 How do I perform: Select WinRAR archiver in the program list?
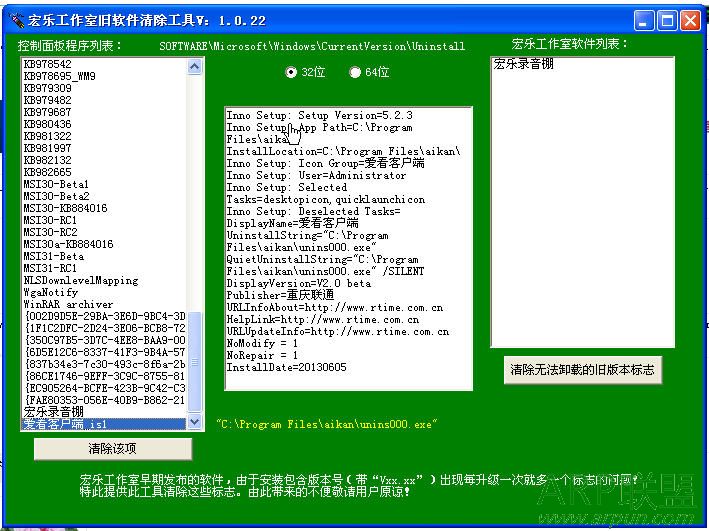(104, 304)
